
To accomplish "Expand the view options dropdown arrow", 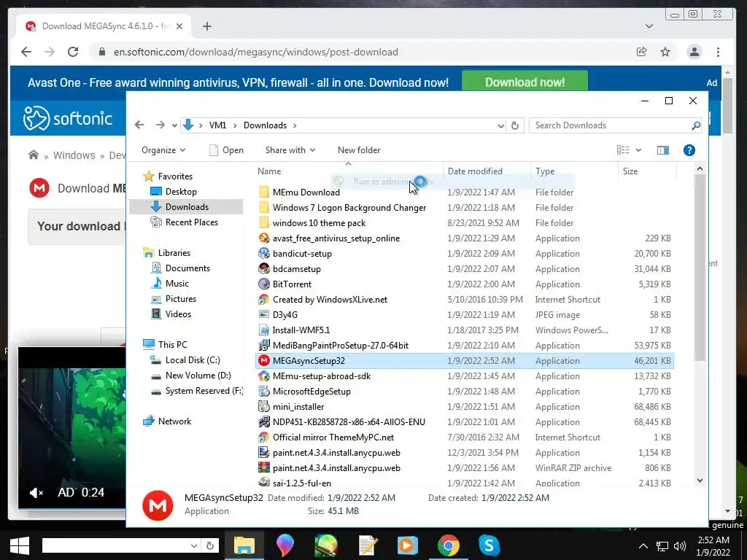I will point(638,150).
